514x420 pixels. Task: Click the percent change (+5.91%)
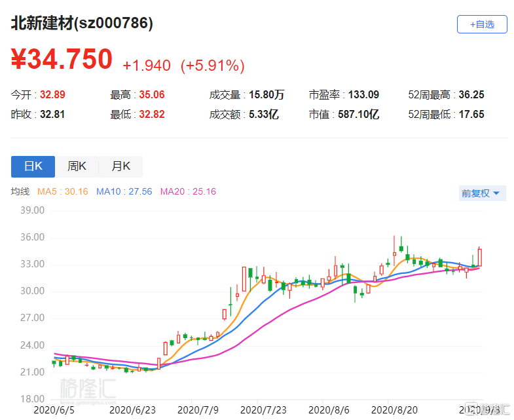coord(212,66)
